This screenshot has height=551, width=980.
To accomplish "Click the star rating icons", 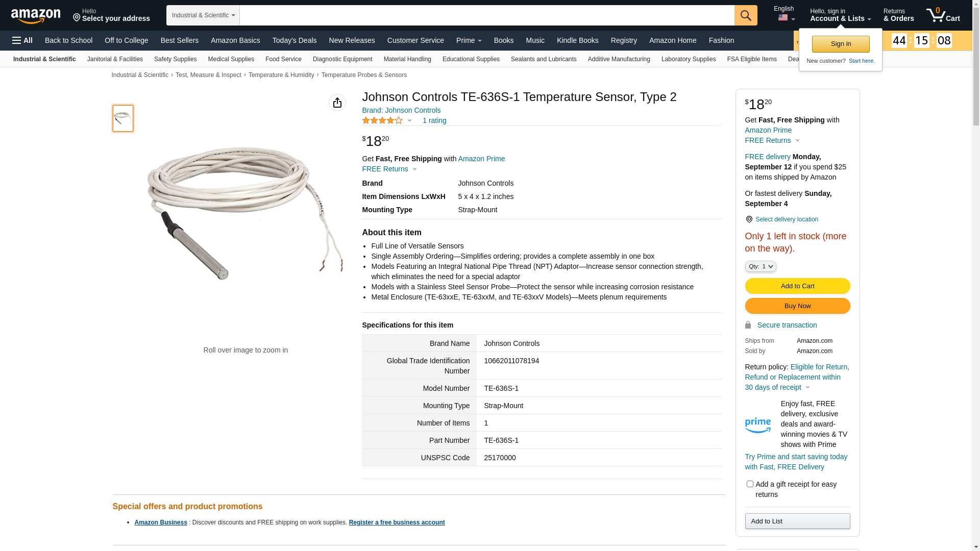I will tap(382, 120).
